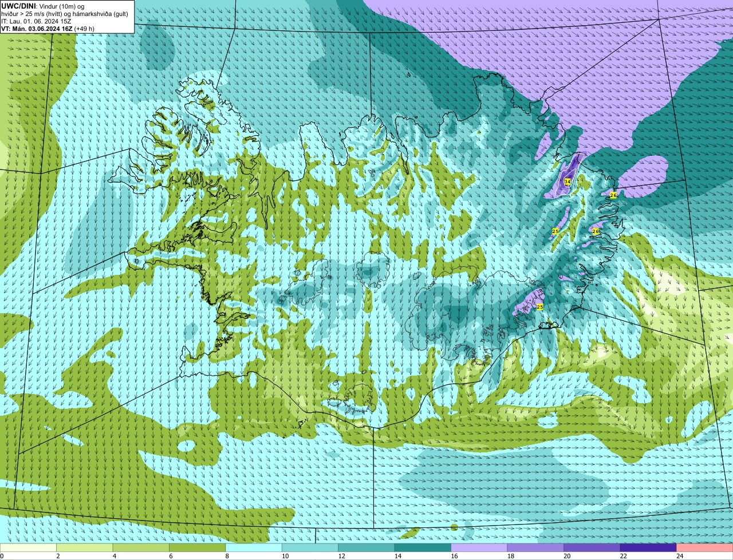This screenshot has width=733, height=560.
Task: Click the legend scale number 22
Action: click(x=623, y=556)
